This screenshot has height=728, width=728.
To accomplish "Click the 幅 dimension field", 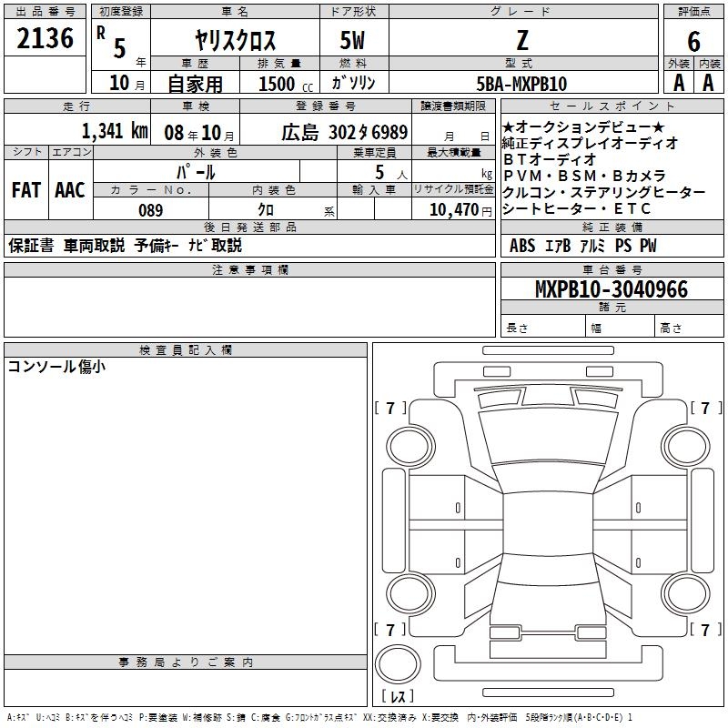I will 620,326.
